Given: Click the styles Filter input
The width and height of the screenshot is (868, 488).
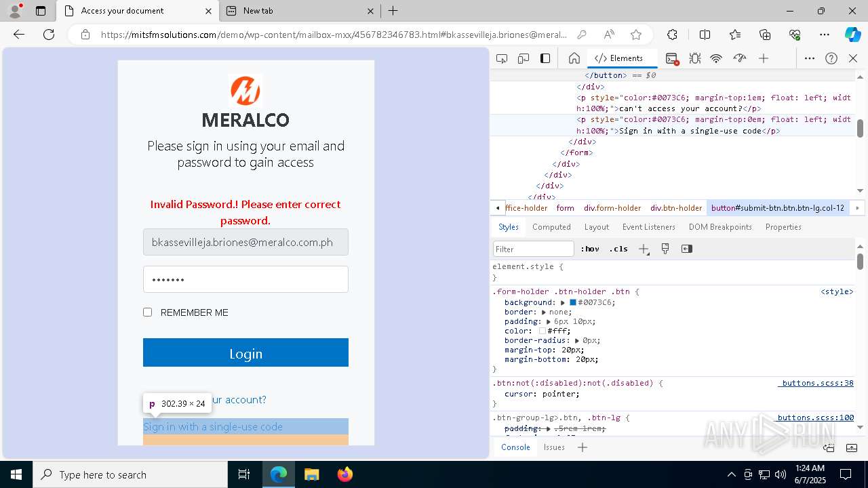Looking at the screenshot, I should [x=534, y=249].
